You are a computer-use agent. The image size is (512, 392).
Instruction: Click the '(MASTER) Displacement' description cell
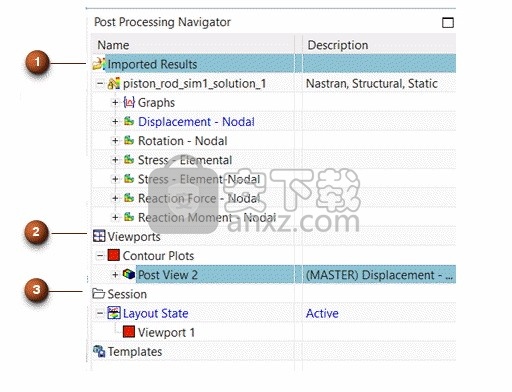coord(379,275)
